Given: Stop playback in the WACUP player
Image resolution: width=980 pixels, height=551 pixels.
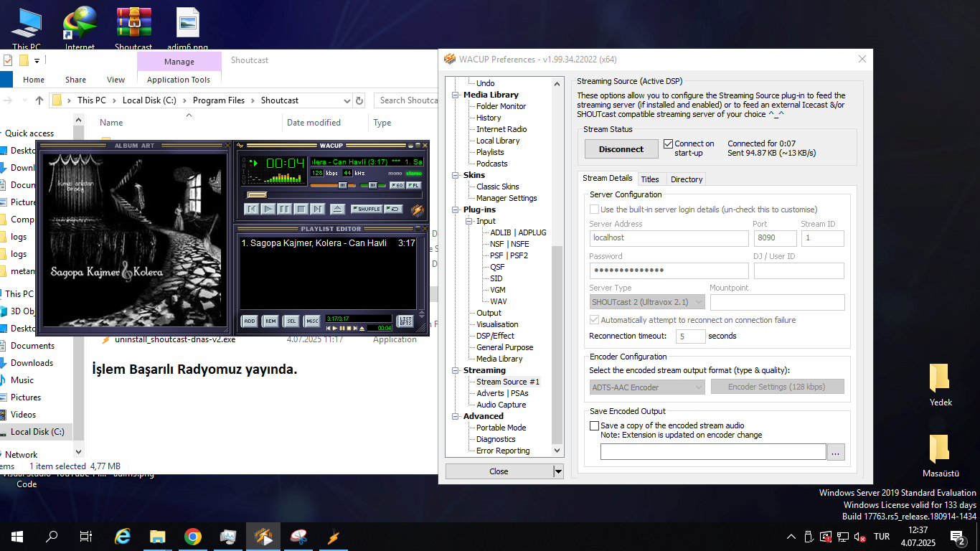Looking at the screenshot, I should click(301, 209).
